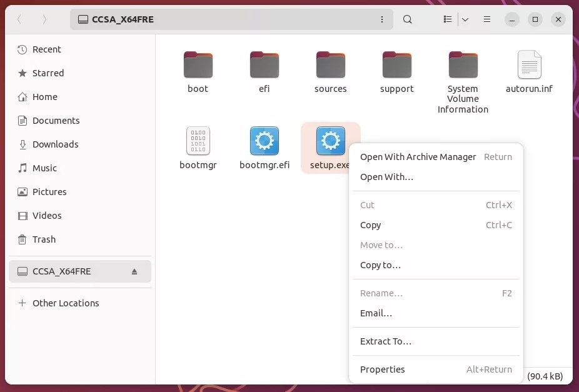The width and height of the screenshot is (579, 392).
Task: Navigate back with the back arrow
Action: [19, 19]
